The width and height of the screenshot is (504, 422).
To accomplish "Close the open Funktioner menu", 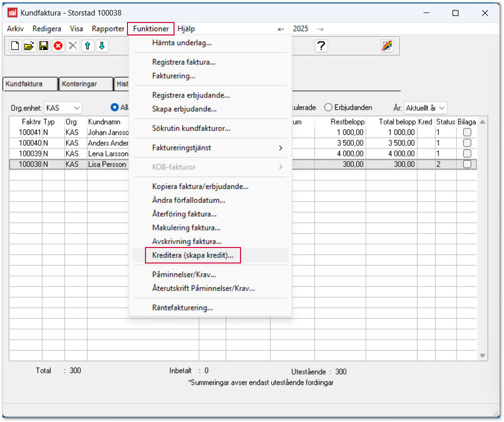I will click(x=151, y=28).
